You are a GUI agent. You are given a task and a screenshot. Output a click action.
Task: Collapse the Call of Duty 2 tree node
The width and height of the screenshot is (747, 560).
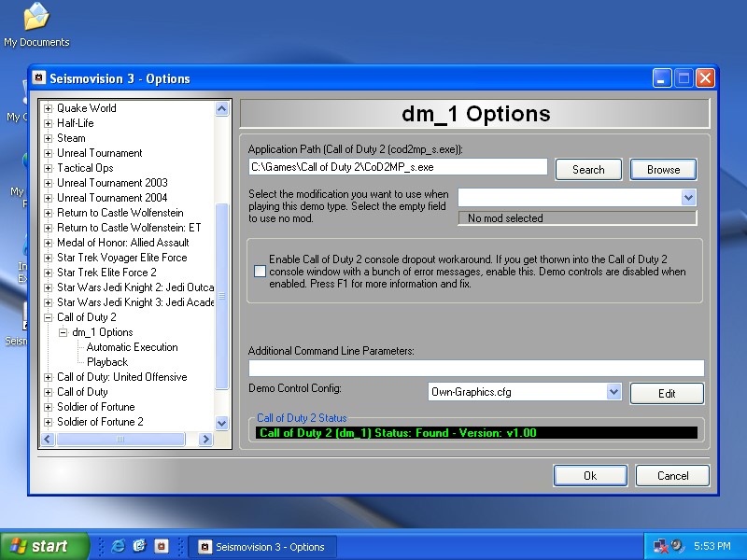tap(49, 317)
